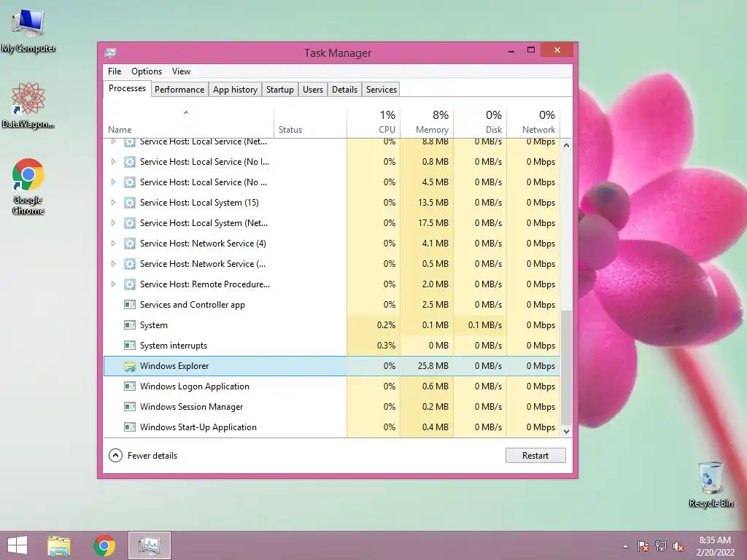The height and width of the screenshot is (560, 747).
Task: Click the 0.2% CPU value for System
Action: (x=386, y=325)
